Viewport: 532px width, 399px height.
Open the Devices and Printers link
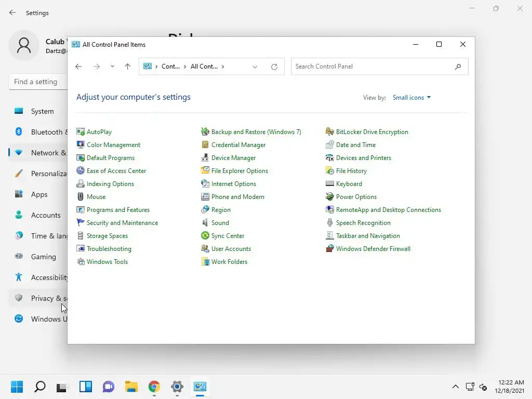(x=363, y=158)
